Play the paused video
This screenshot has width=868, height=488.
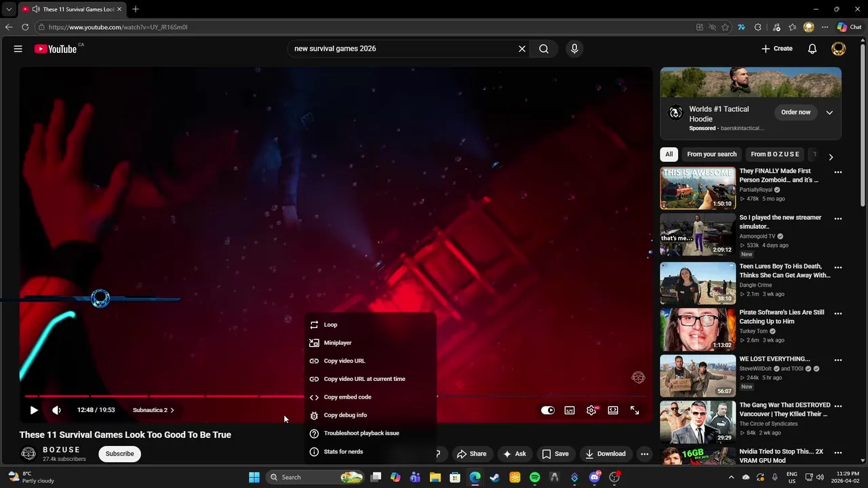tap(34, 410)
